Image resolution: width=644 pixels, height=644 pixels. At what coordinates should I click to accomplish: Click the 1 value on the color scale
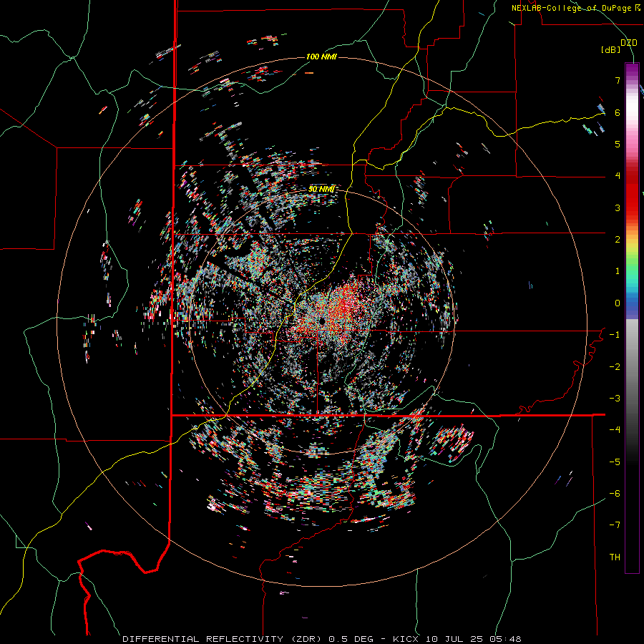pos(618,271)
